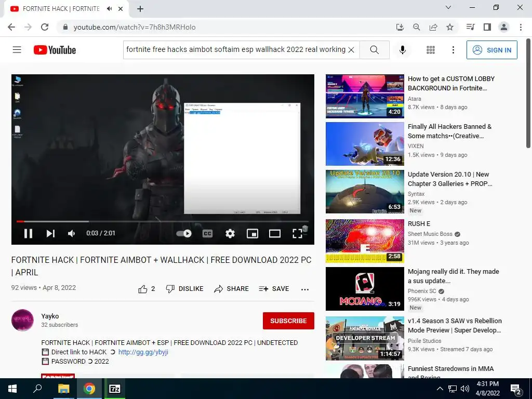The height and width of the screenshot is (399, 532).
Task: Bookmark this page with the star
Action: tap(450, 27)
